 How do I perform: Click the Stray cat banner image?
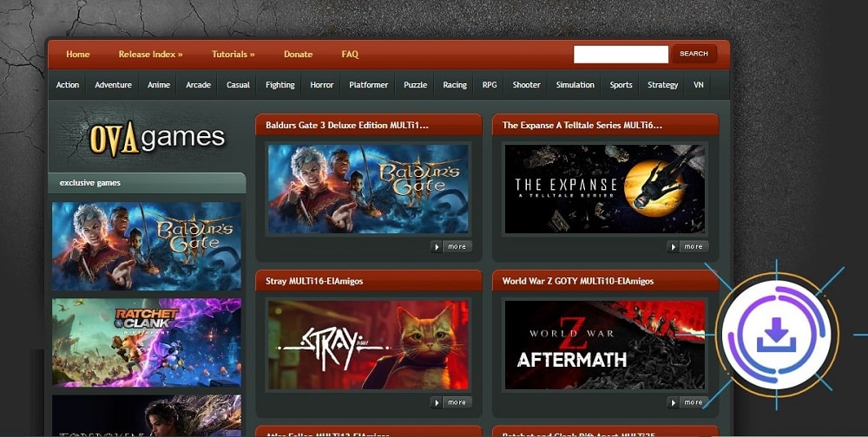[368, 344]
